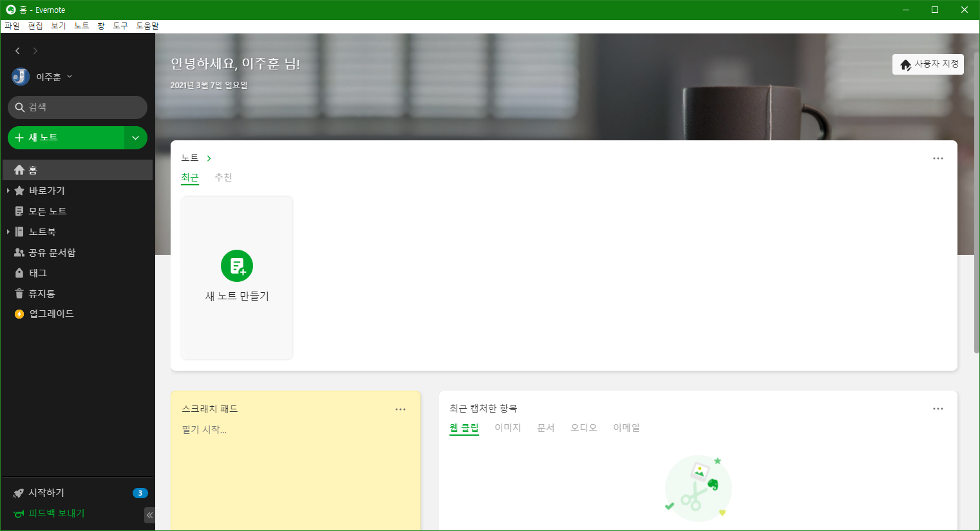
Task: Click the Evernote elephant title bar icon
Action: [x=10, y=10]
